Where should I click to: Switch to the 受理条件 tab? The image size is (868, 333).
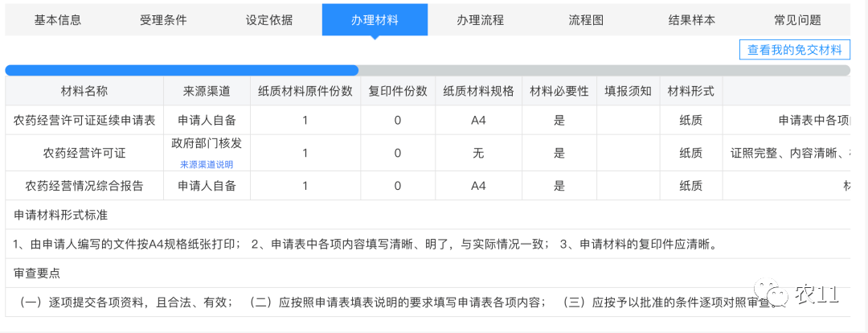[x=163, y=20]
